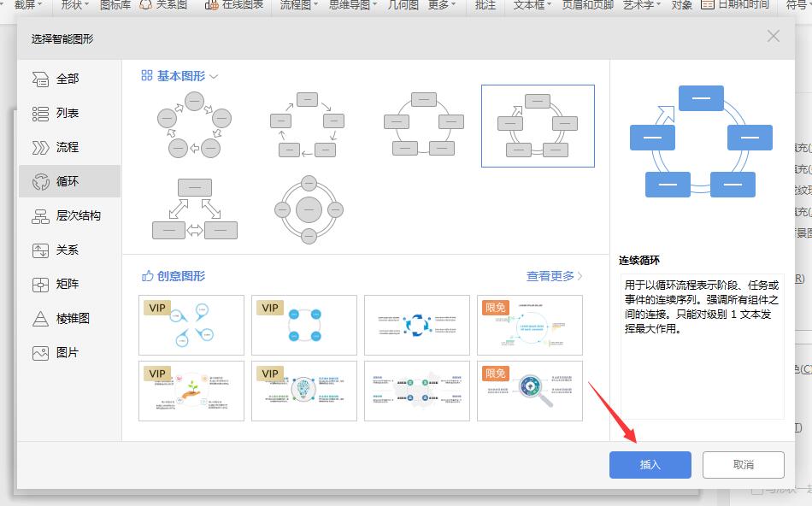This screenshot has width=812, height=506.
Task: Open the 思维导图 (Mind Map) tool
Action: [346, 7]
